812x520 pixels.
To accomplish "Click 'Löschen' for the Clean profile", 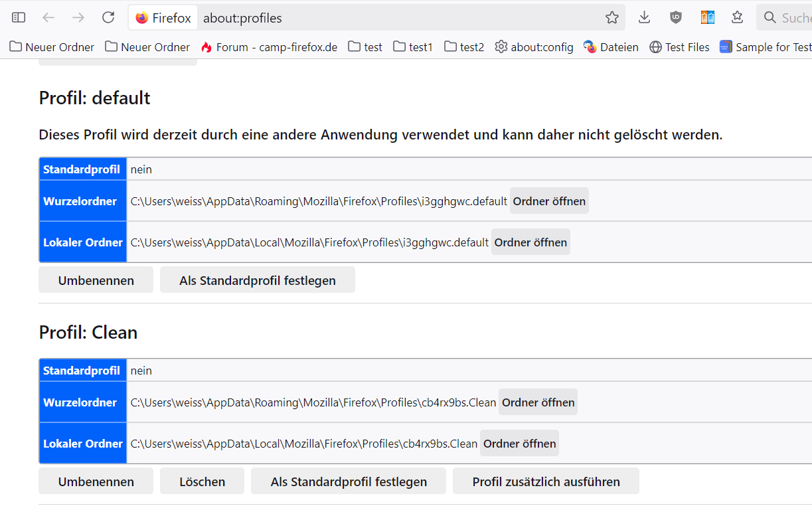I will pyautogui.click(x=202, y=481).
